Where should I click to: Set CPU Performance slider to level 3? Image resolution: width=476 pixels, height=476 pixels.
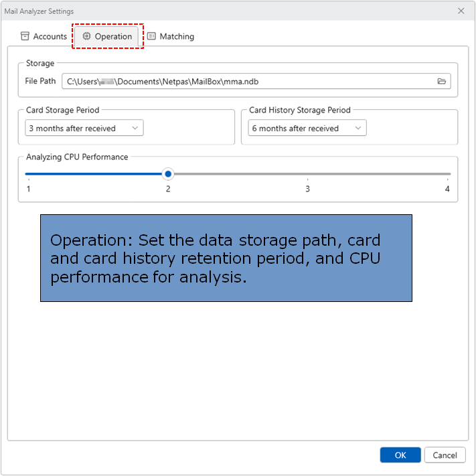point(308,174)
